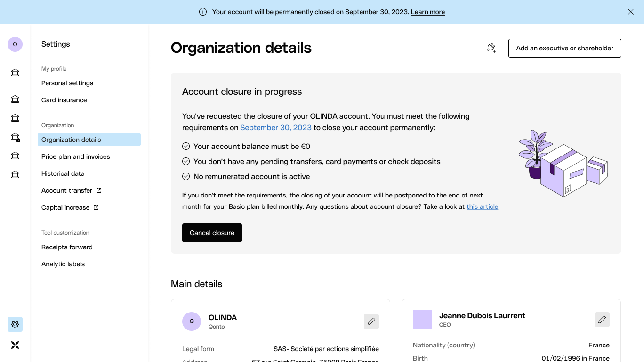Open Analytic labels
This screenshot has height=362, width=644.
pyautogui.click(x=63, y=264)
